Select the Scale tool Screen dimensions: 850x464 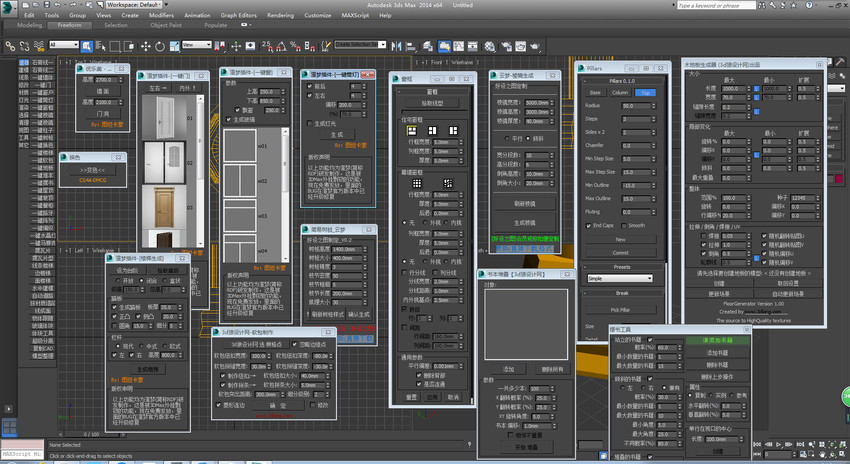coord(174,46)
